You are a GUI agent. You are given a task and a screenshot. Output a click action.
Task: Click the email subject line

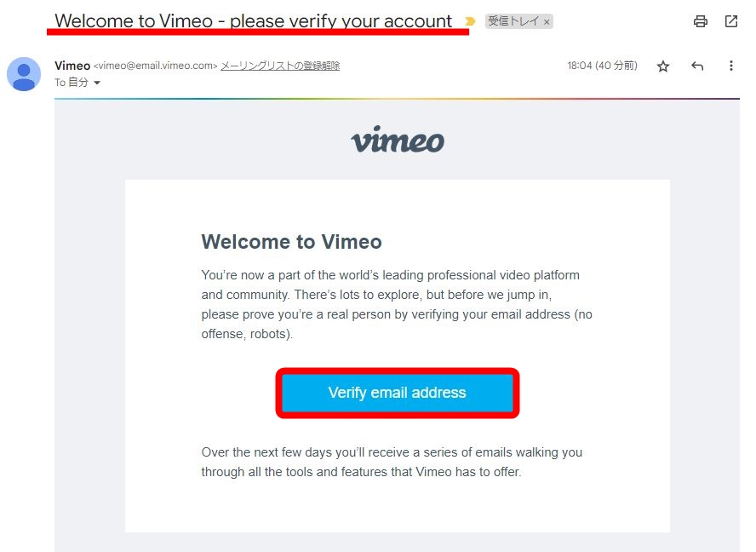(x=253, y=20)
